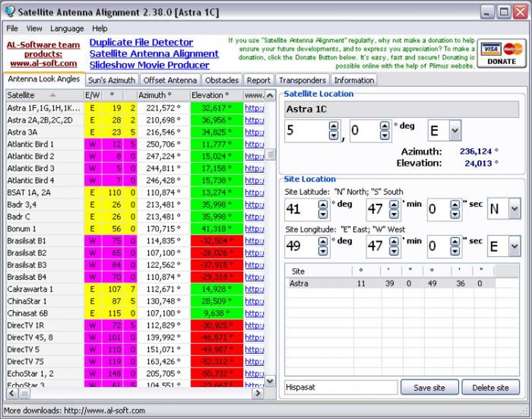Screen dimensions: 532x419
Task: Select Brasilsat B1 satellite row
Action: [135, 241]
